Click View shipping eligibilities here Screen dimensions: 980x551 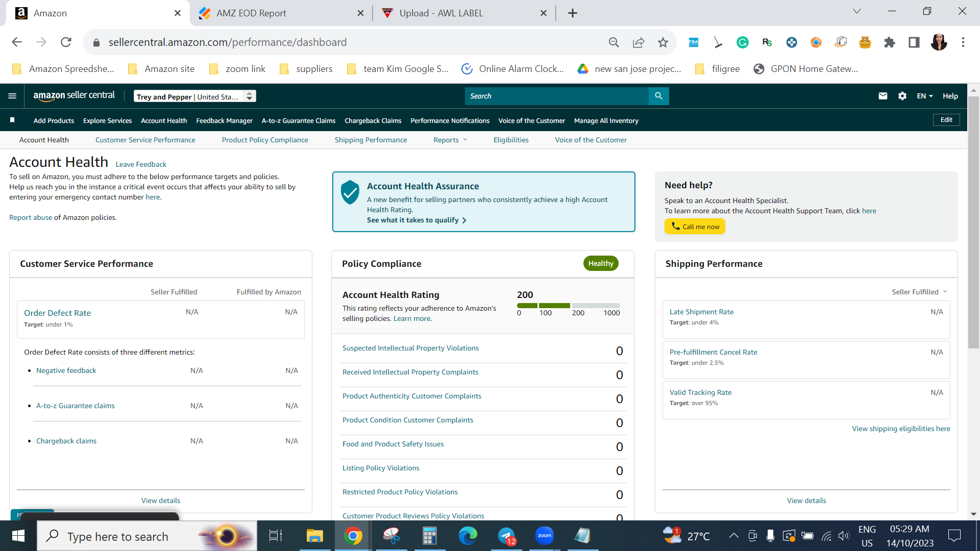click(x=901, y=429)
